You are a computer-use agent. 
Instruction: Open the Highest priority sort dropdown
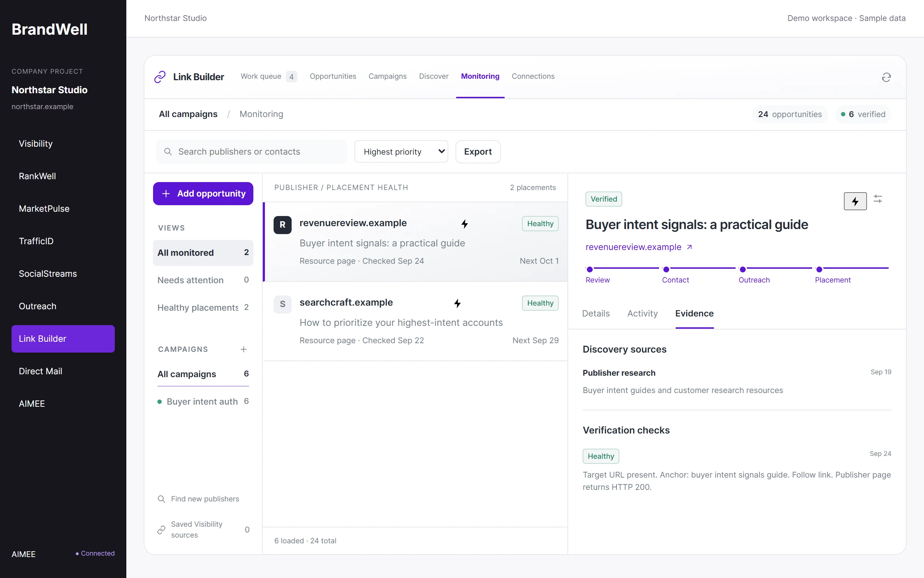coord(401,151)
